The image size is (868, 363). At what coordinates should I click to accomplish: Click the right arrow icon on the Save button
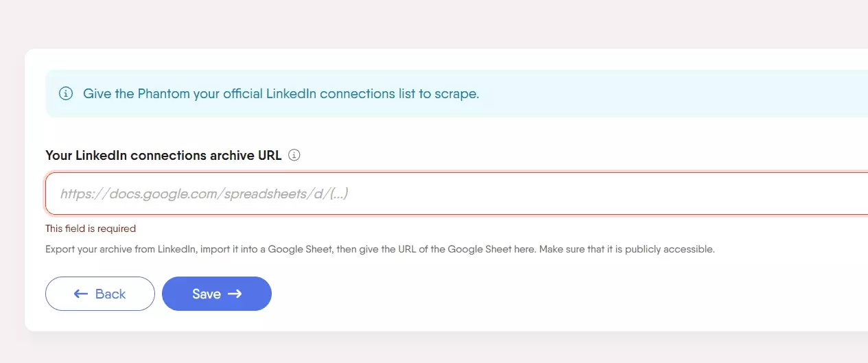pos(235,294)
